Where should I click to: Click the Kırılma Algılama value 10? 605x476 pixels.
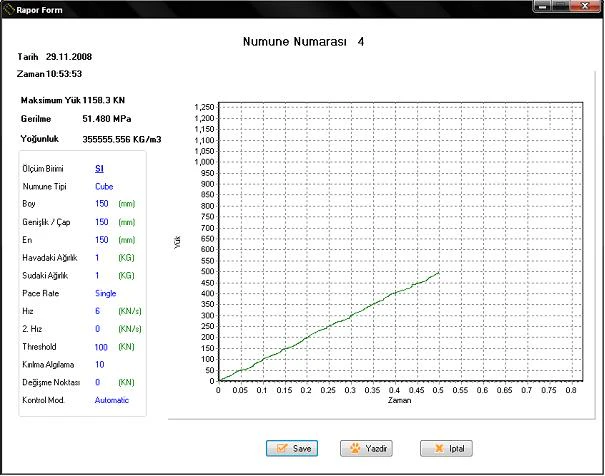tap(99, 364)
